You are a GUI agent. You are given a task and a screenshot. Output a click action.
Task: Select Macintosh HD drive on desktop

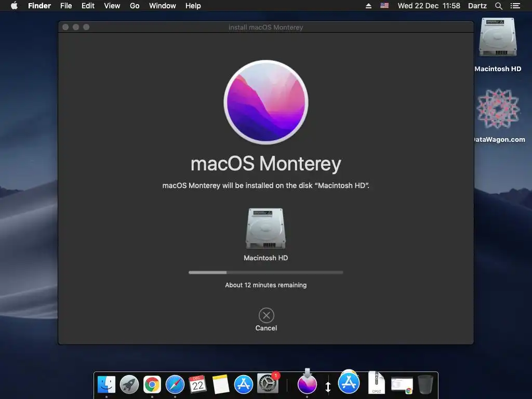pyautogui.click(x=498, y=37)
